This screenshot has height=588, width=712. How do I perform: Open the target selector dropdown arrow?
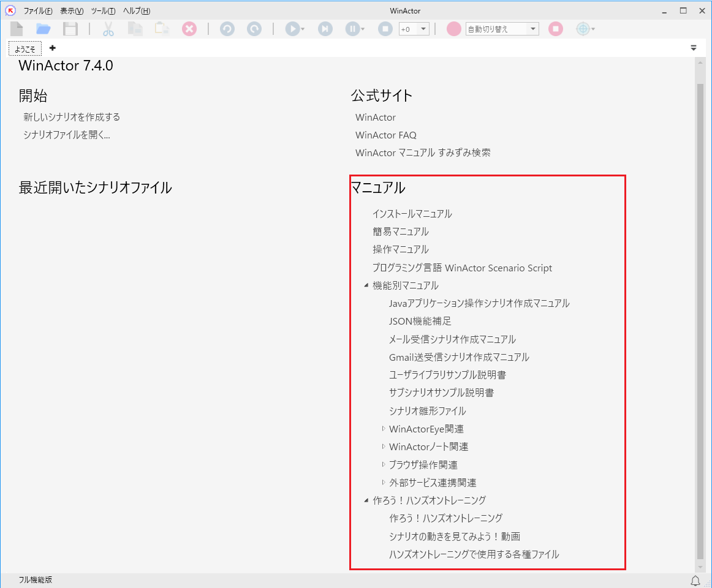coord(593,29)
